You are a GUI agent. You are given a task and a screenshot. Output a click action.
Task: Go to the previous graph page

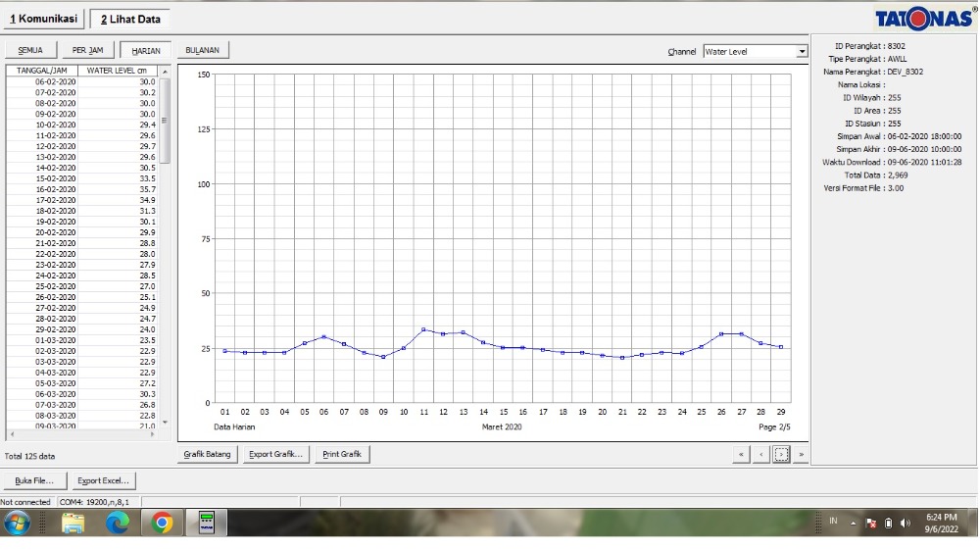(x=761, y=455)
